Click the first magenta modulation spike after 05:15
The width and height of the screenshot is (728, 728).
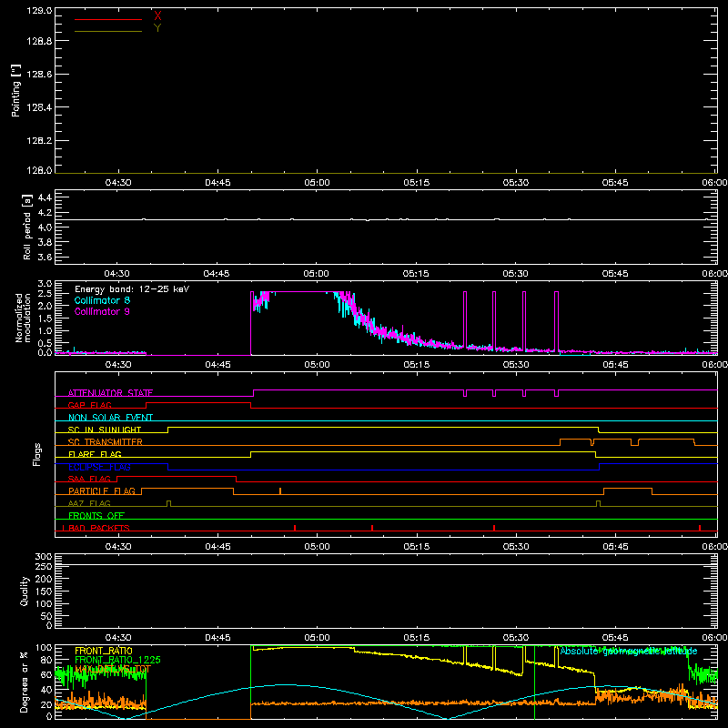(x=465, y=319)
